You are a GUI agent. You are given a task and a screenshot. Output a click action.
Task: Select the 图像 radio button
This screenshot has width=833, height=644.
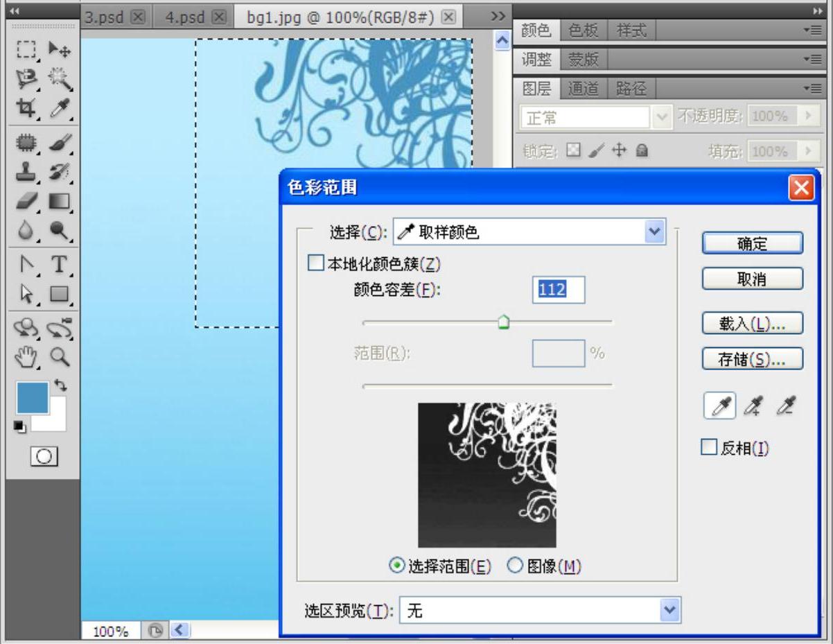(x=515, y=566)
